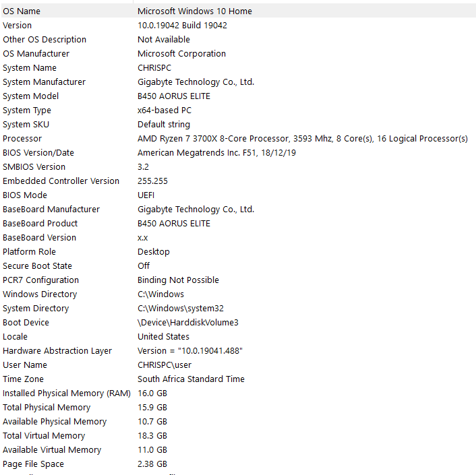Click the 'C:\Windows\system32' value
Image resolution: width=476 pixels, height=475 pixels.
(x=181, y=309)
